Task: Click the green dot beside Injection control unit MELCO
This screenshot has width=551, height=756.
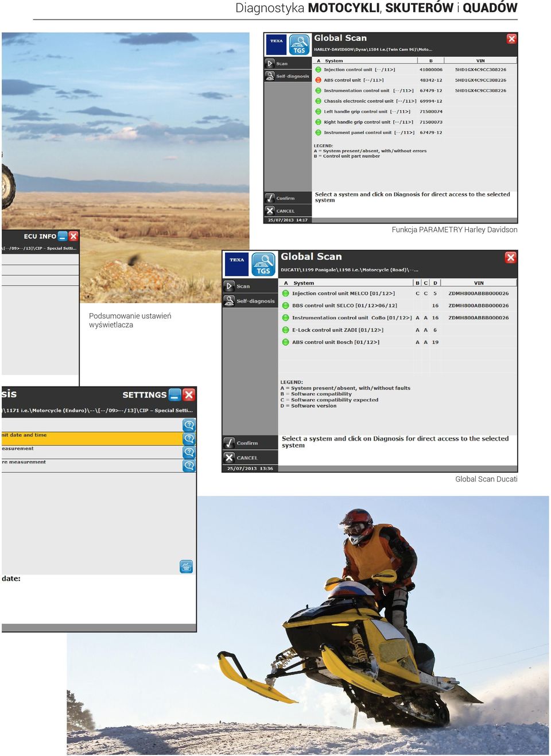Action: (x=285, y=293)
